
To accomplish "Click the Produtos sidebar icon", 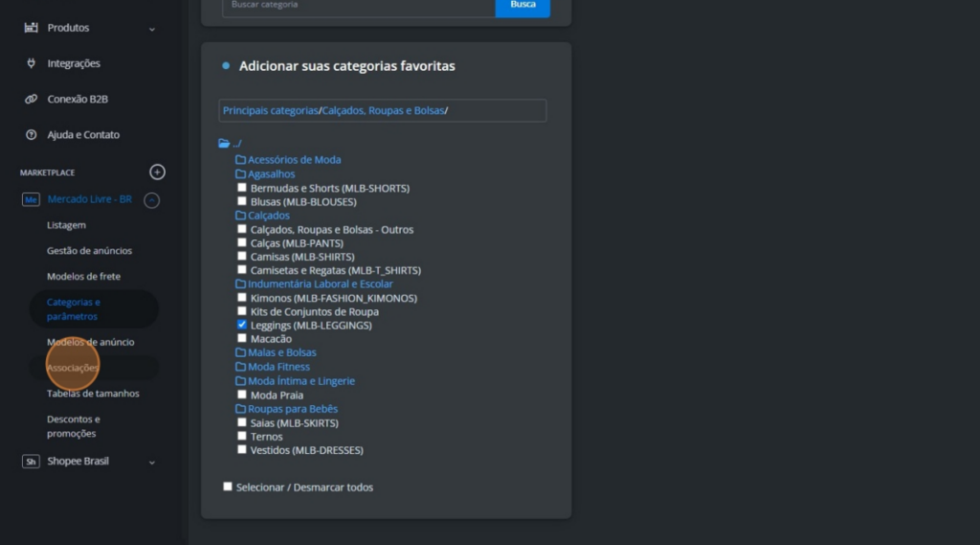I will pos(32,28).
